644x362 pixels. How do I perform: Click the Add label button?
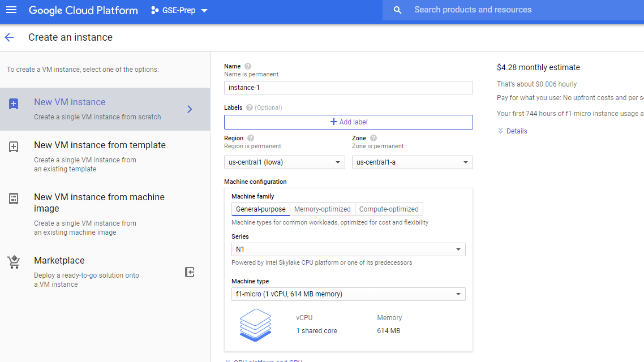pos(348,122)
